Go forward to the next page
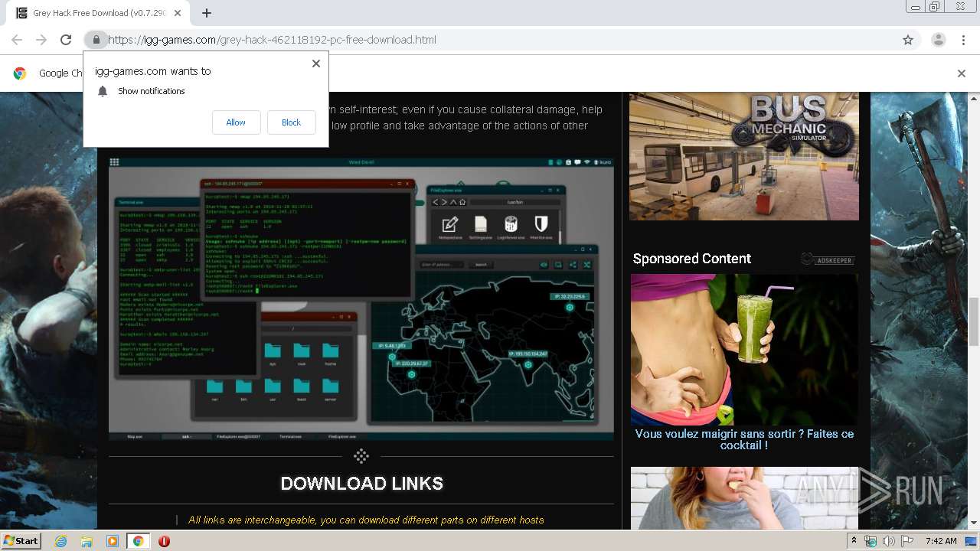The height and width of the screenshot is (551, 980). [41, 40]
